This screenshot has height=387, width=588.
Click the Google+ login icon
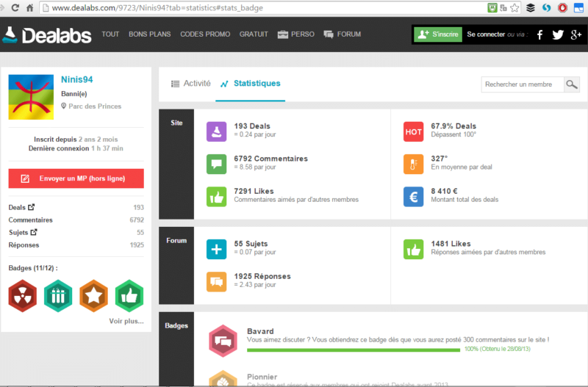pos(576,35)
